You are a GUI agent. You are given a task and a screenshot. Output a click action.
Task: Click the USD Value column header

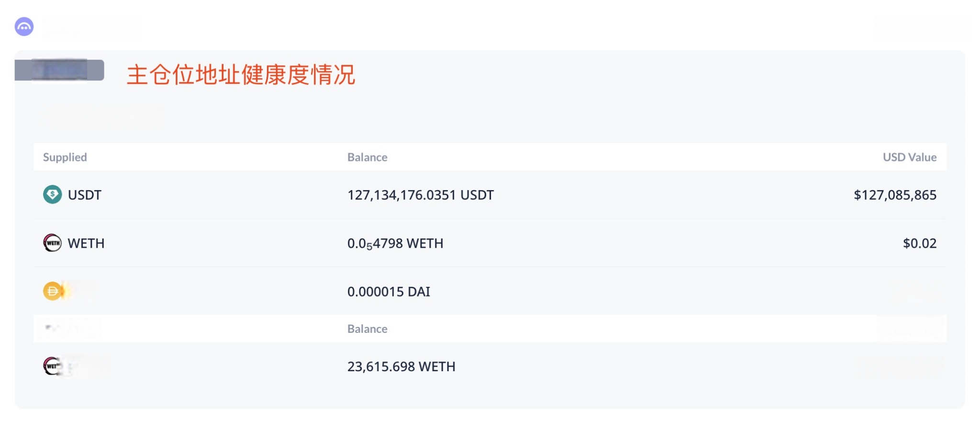coord(909,157)
